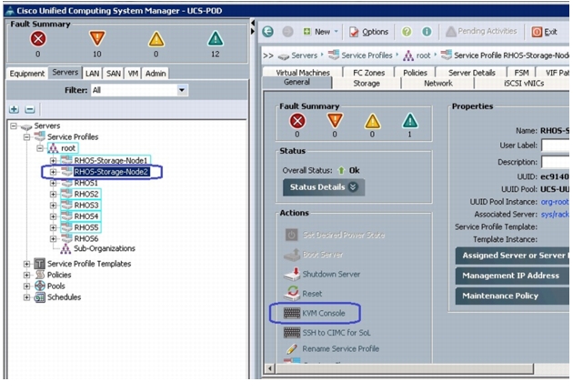Click the expand-all plus icon above the tree
Viewport: 573px width, 392px height.
(x=14, y=109)
